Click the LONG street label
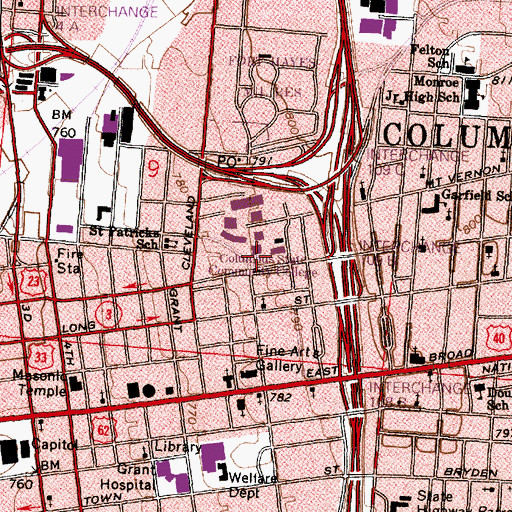 (79, 328)
